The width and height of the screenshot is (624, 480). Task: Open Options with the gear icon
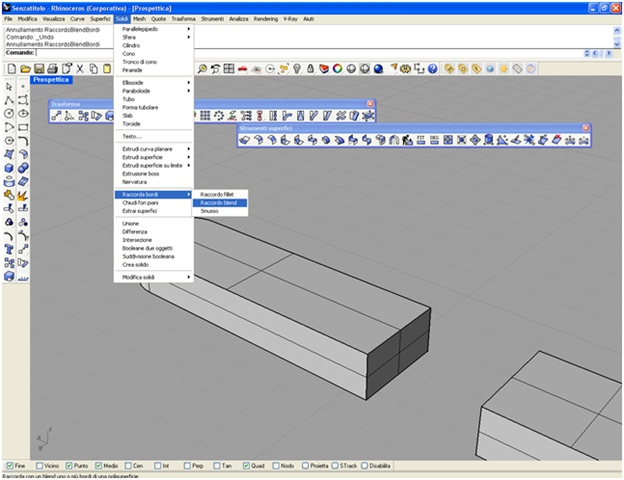click(x=406, y=69)
